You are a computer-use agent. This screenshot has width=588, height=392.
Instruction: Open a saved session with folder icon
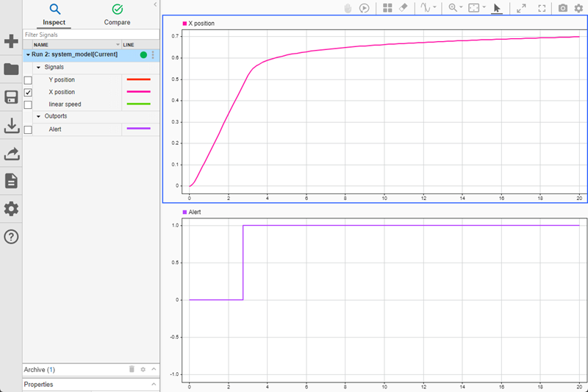11,70
